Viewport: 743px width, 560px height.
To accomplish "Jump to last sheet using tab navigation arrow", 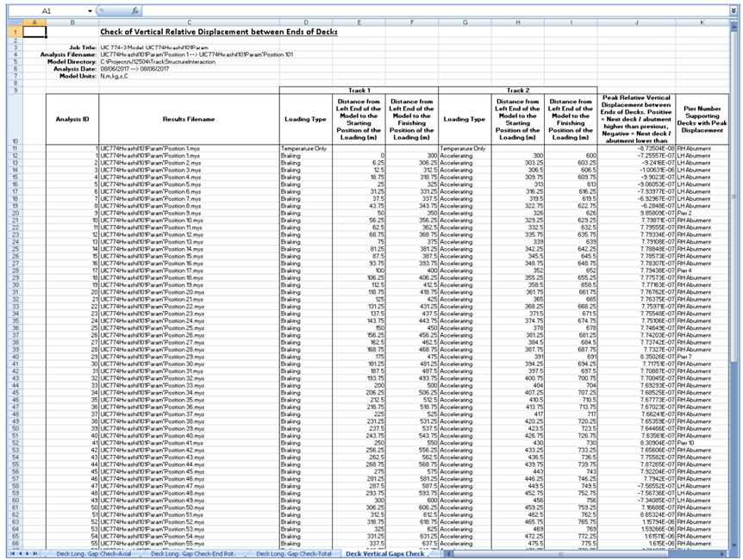I will pos(34,553).
